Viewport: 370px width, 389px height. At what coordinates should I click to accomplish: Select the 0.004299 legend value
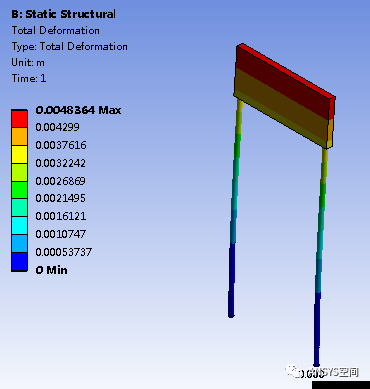click(x=58, y=127)
